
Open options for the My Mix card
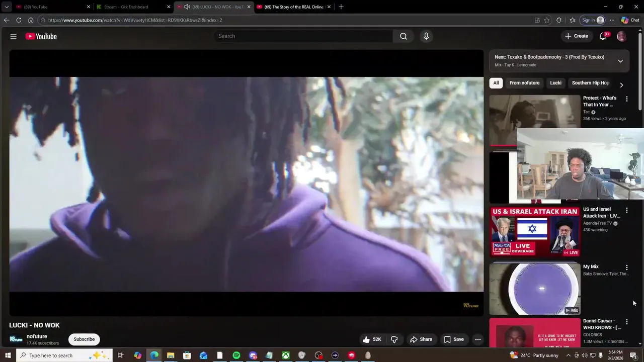[x=627, y=267]
